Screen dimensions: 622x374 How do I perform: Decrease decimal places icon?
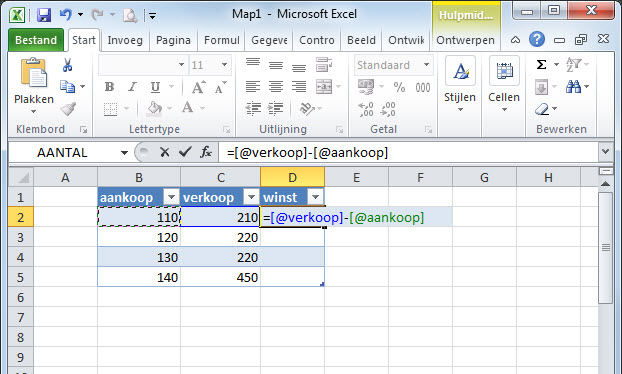(388, 109)
